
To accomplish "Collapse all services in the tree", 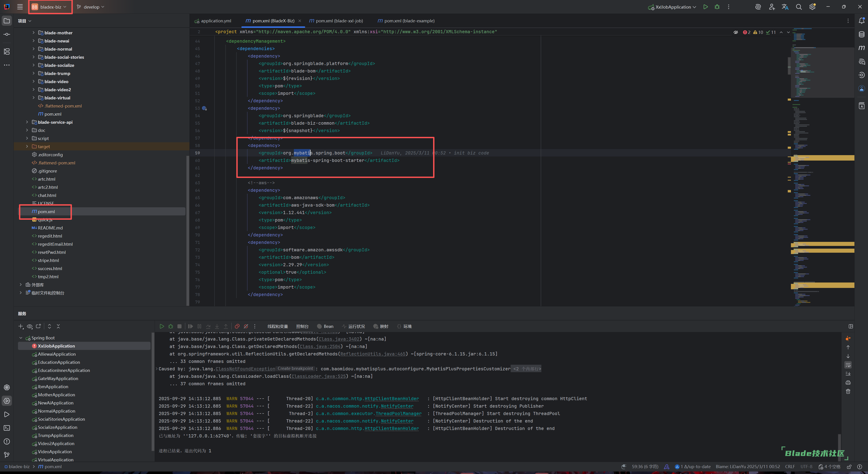I will click(58, 326).
